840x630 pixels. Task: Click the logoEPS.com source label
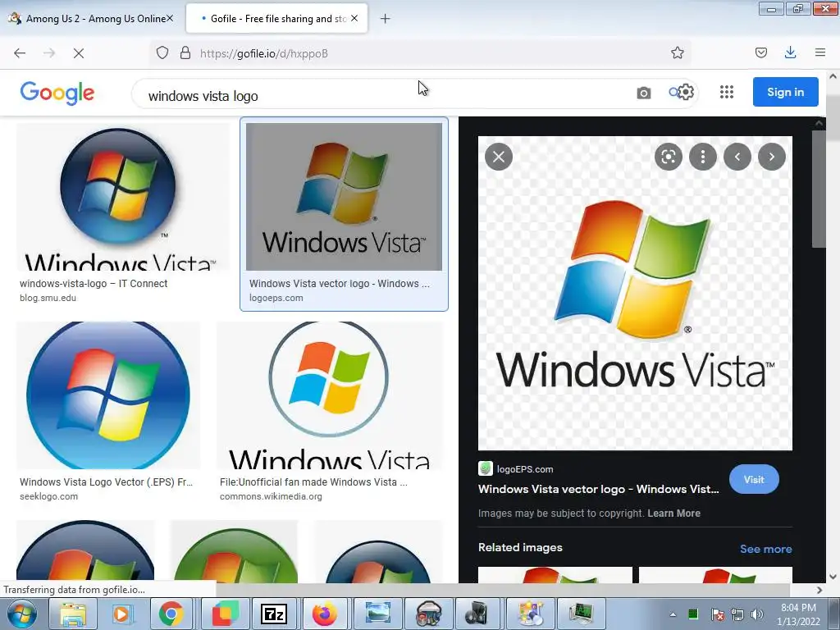(524, 469)
